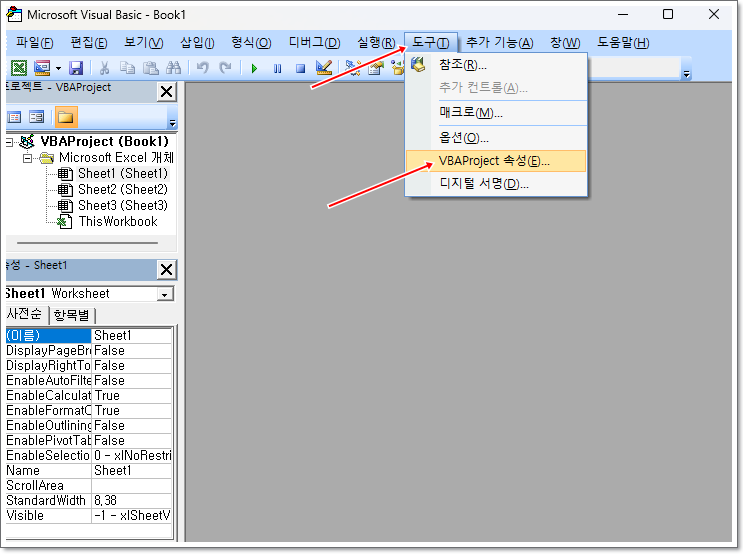Choose 참조(R)... from the tools menu
744x554 pixels.
point(497,65)
